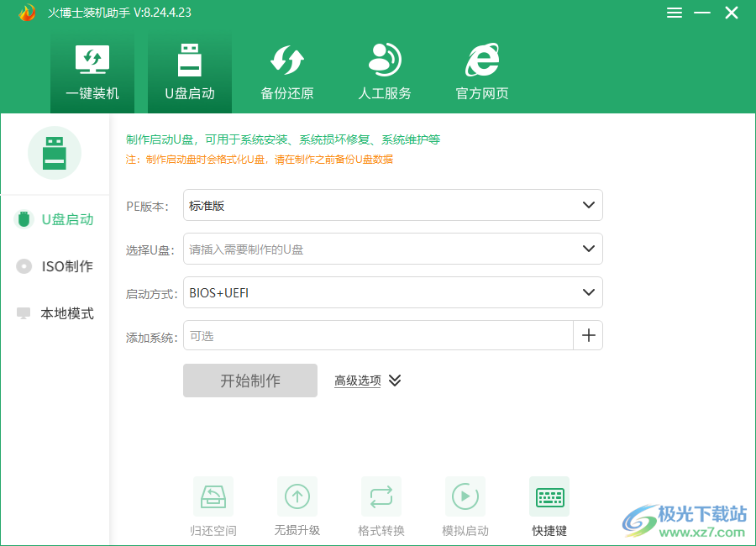
Task: Click the 启动方式 label
Action: [151, 294]
